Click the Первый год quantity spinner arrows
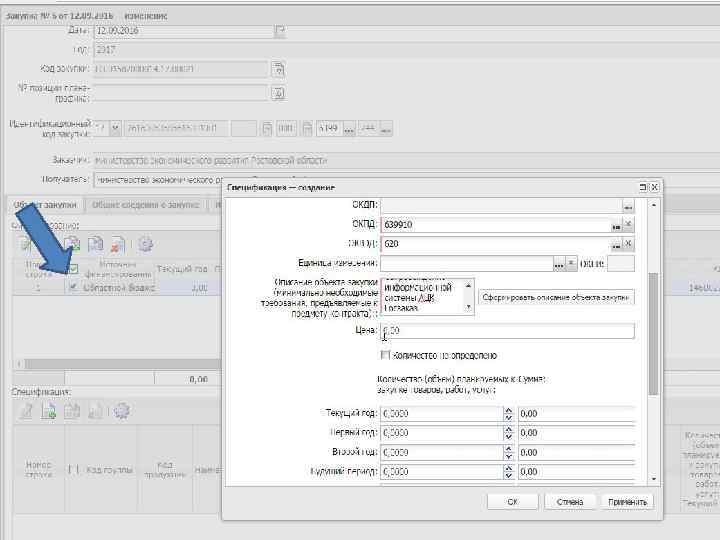 click(x=508, y=433)
